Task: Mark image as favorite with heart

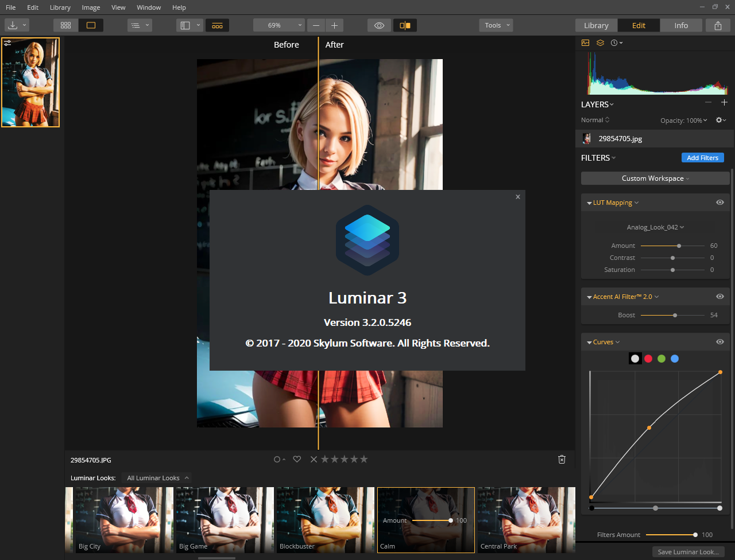Action: coord(297,459)
